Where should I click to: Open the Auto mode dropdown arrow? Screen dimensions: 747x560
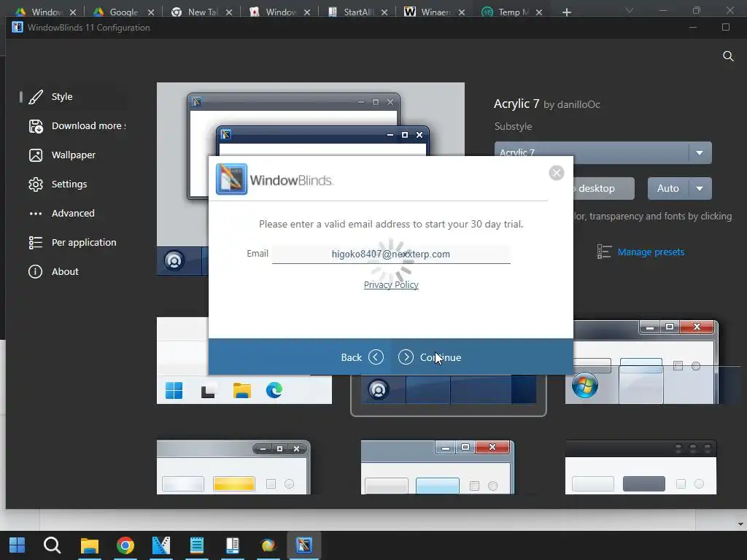click(x=700, y=189)
